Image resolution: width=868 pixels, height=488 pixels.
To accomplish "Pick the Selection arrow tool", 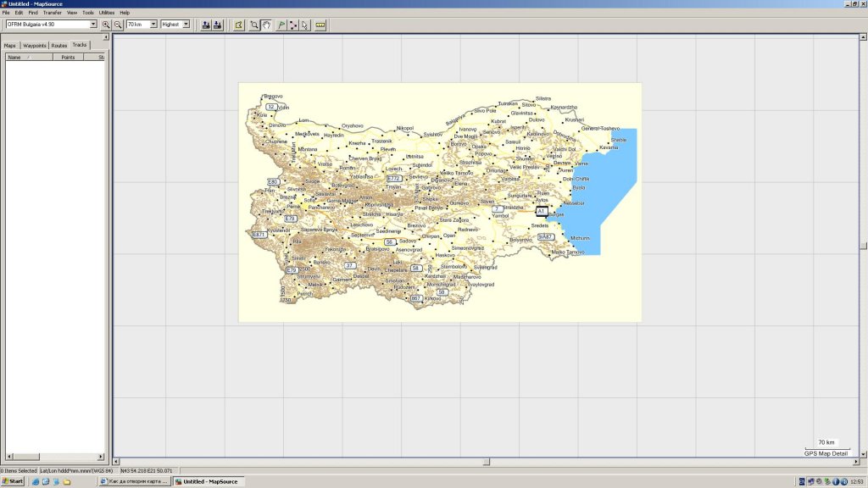I will [305, 25].
